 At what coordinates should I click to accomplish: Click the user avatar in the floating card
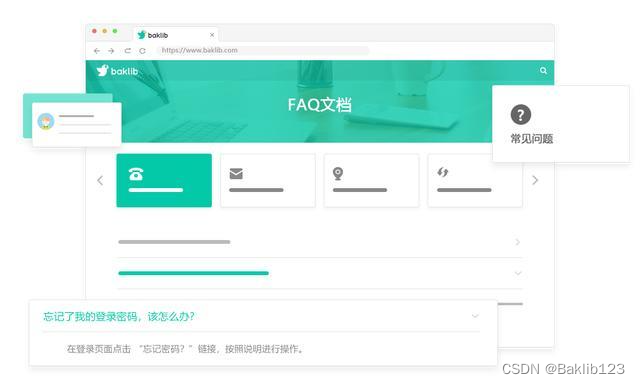(46, 122)
